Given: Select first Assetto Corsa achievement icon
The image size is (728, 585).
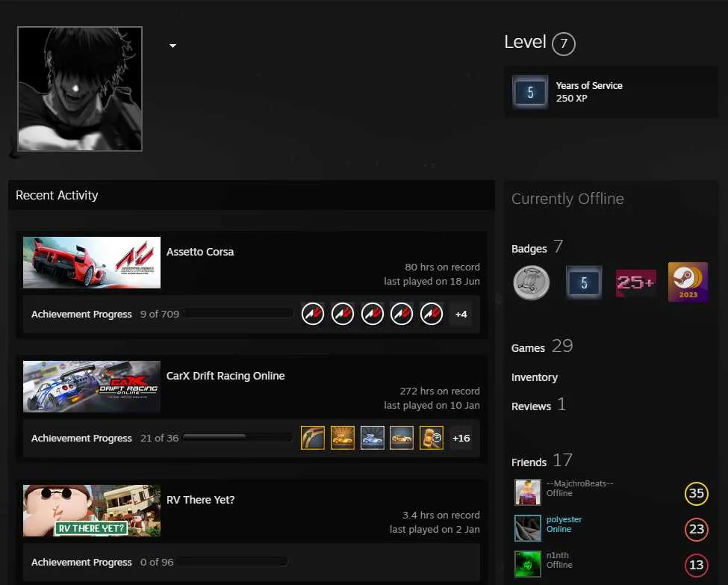Looking at the screenshot, I should tap(313, 314).
